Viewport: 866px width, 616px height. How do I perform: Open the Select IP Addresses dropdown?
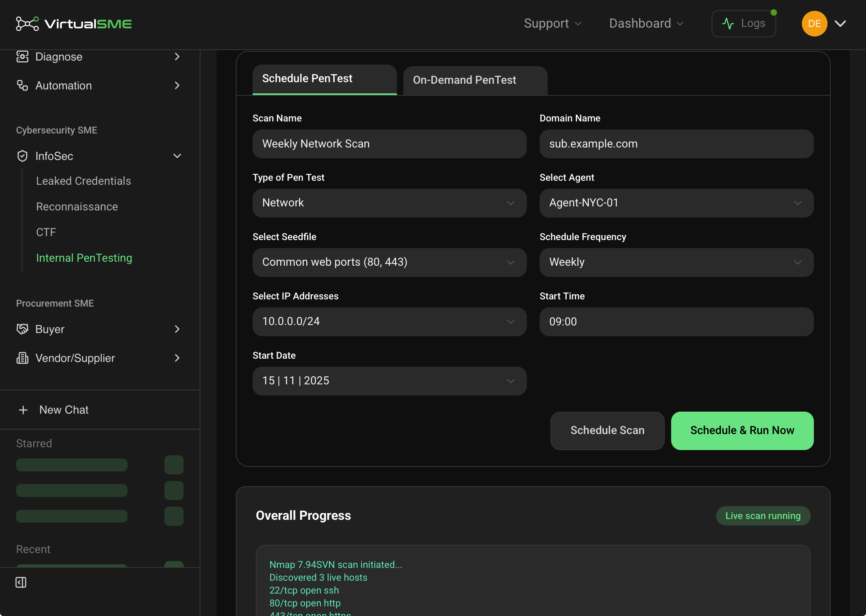tap(389, 322)
